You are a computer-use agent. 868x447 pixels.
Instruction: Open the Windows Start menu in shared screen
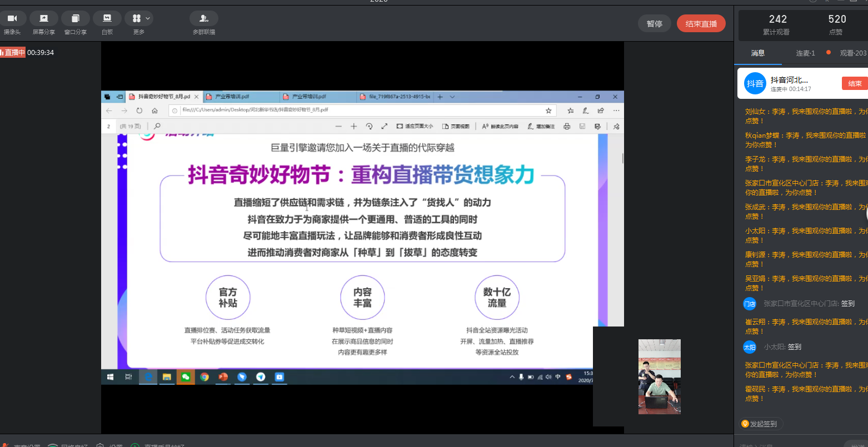[x=110, y=377]
